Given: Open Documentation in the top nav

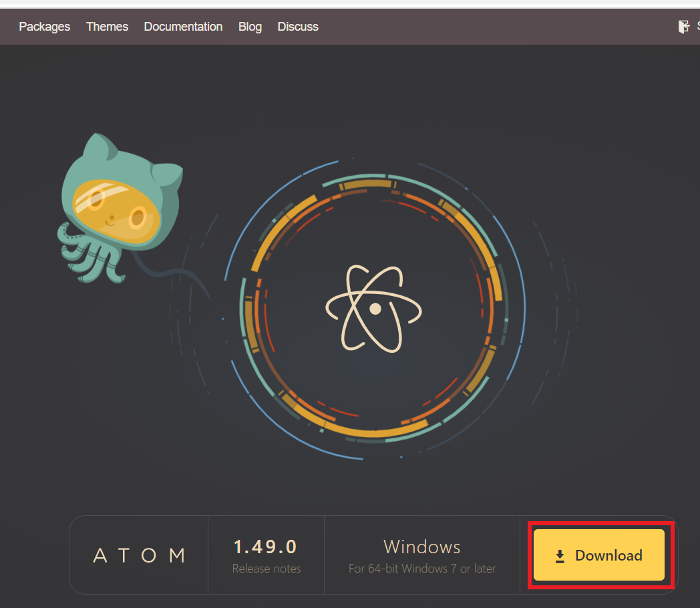Looking at the screenshot, I should pyautogui.click(x=183, y=27).
